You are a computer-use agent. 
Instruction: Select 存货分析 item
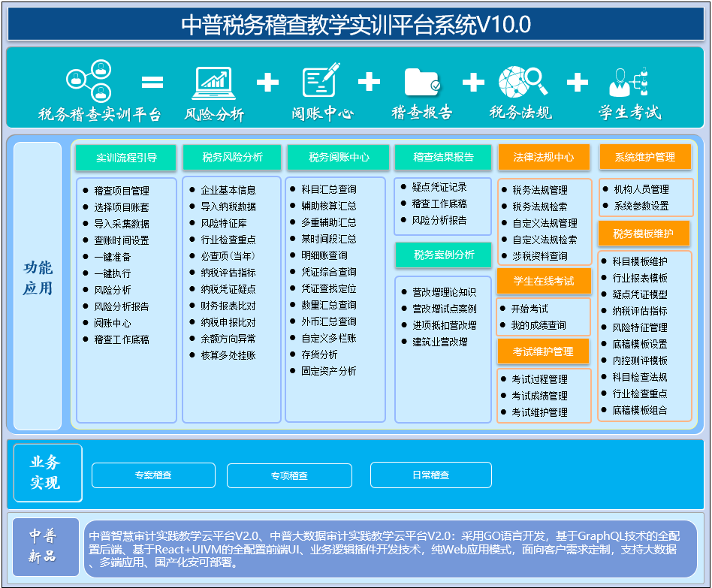(319, 354)
